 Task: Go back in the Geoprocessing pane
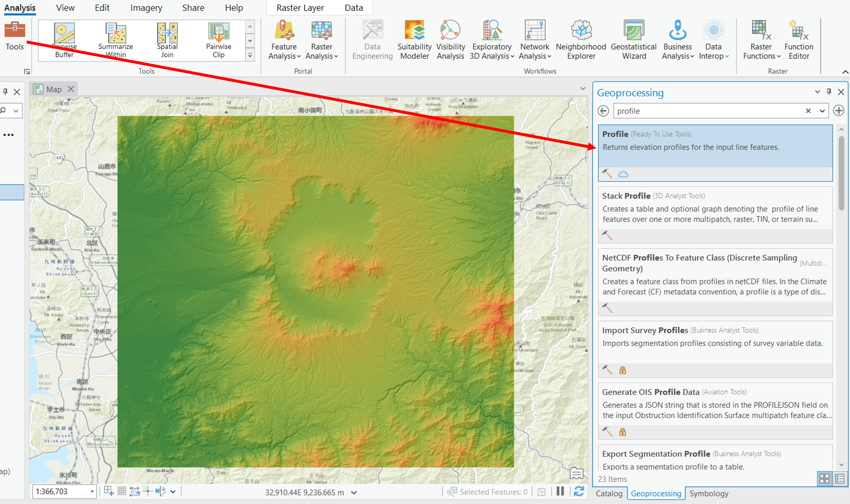603,111
